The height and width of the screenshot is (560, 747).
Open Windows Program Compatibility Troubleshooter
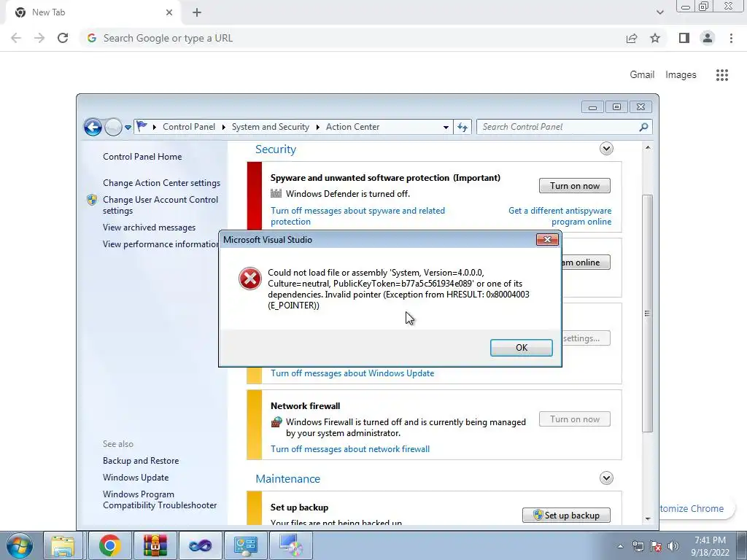160,499
